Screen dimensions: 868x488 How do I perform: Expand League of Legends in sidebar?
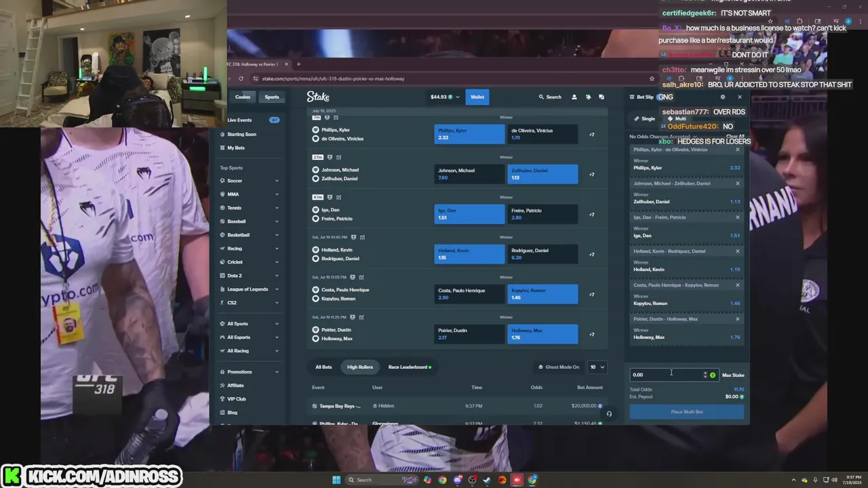click(x=277, y=289)
